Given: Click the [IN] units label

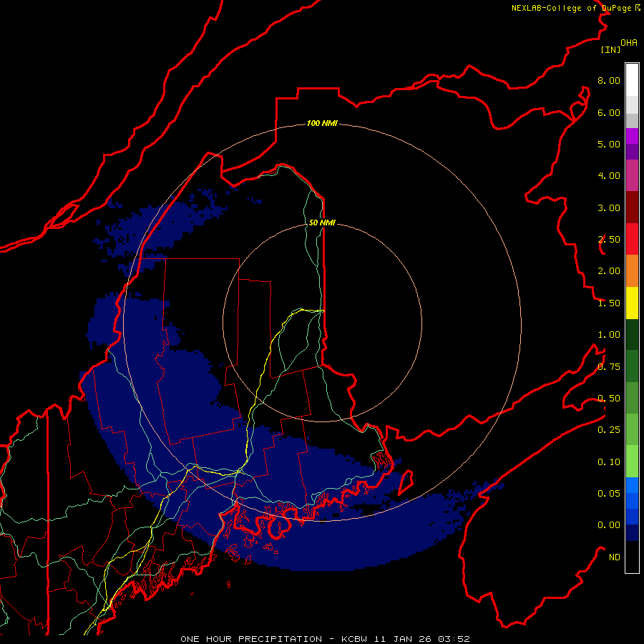Looking at the screenshot, I should [611, 49].
